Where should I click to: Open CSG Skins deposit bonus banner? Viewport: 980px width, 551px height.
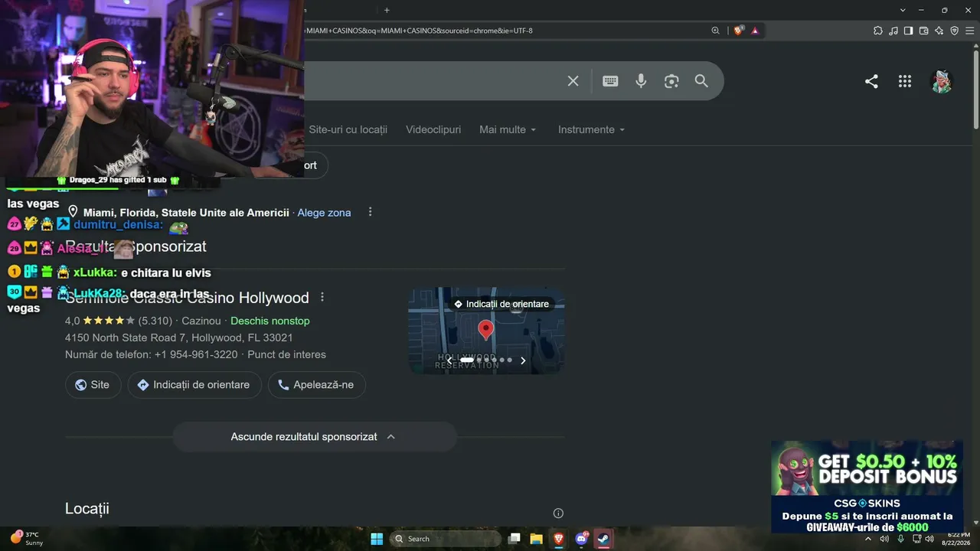point(867,487)
